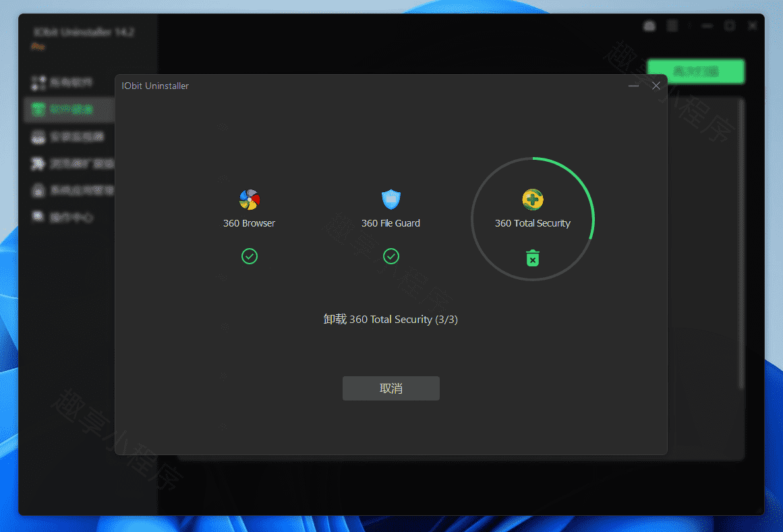This screenshot has width=783, height=532.
Task: Select the third sidebar item in the main window
Action: coord(68,137)
